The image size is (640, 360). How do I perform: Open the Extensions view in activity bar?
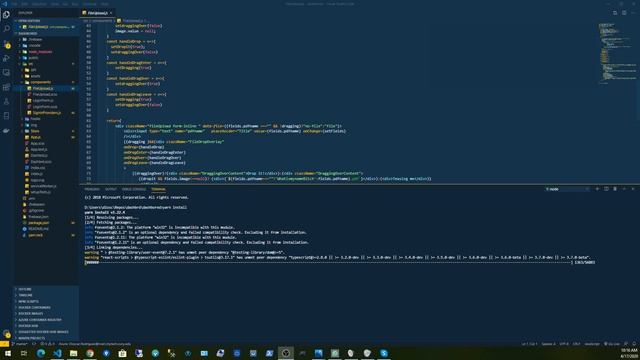point(6,87)
